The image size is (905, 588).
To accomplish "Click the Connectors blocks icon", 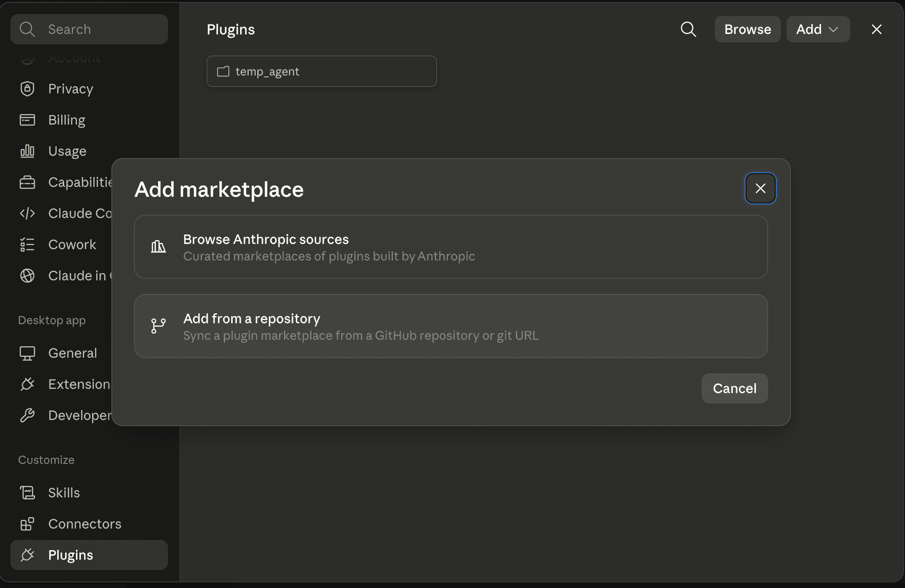I will pos(27,524).
